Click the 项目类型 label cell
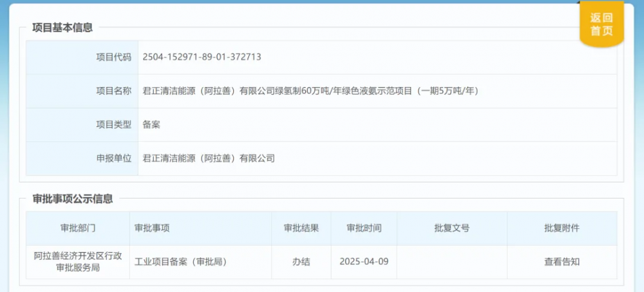Viewport: 644px width, 292px height. click(x=82, y=125)
